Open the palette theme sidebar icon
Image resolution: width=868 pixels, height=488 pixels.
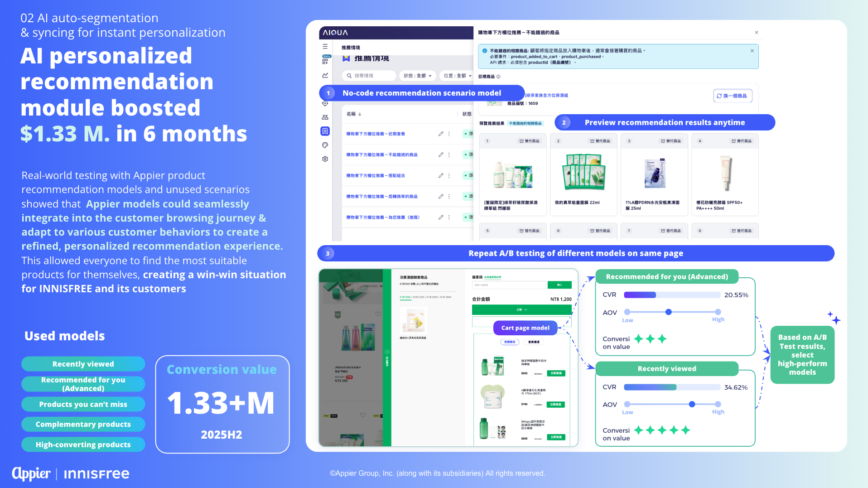(325, 145)
